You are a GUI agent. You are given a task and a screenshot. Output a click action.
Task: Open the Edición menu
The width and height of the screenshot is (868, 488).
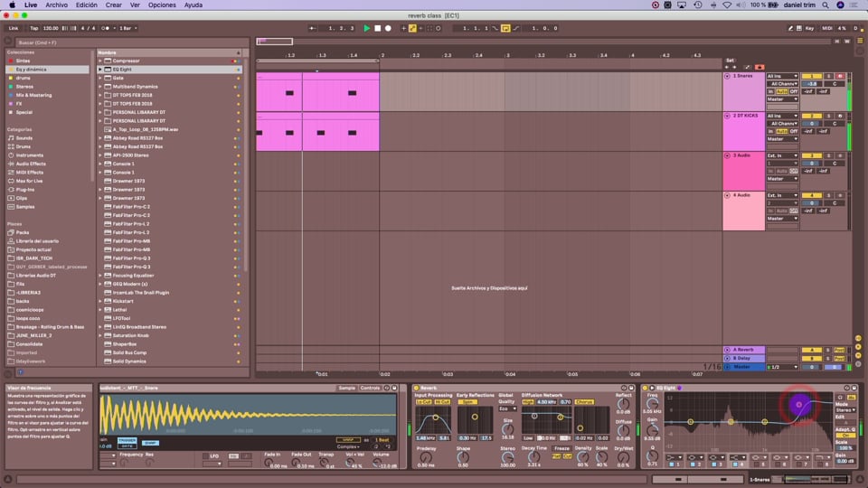pos(87,5)
